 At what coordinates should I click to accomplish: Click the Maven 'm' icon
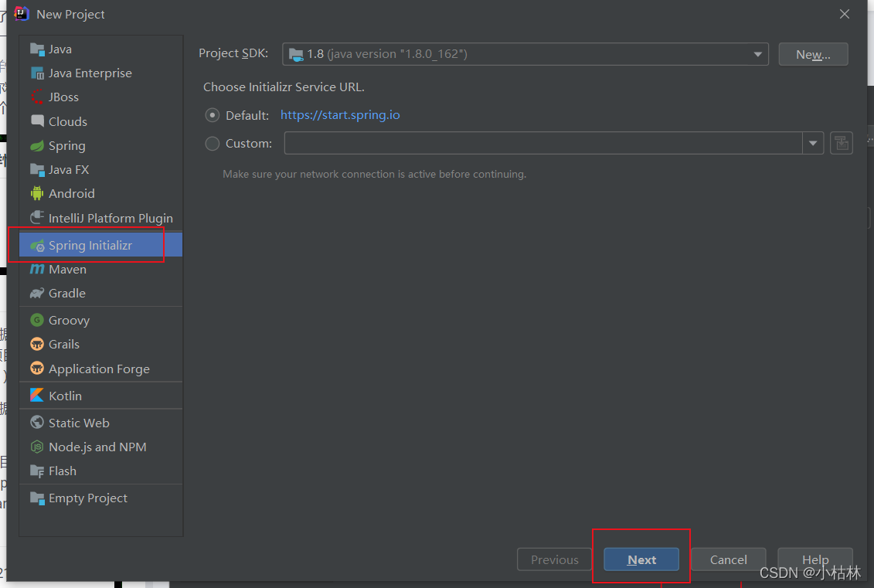pyautogui.click(x=37, y=269)
